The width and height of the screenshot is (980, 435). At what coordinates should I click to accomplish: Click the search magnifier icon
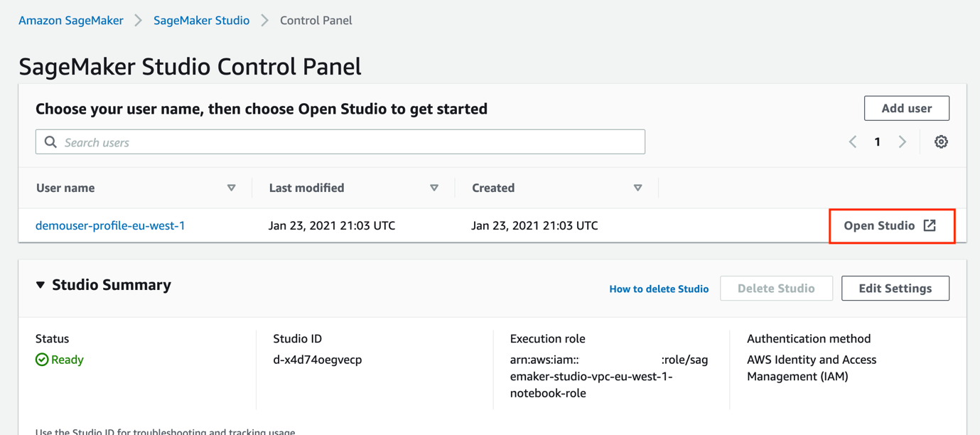coord(50,142)
